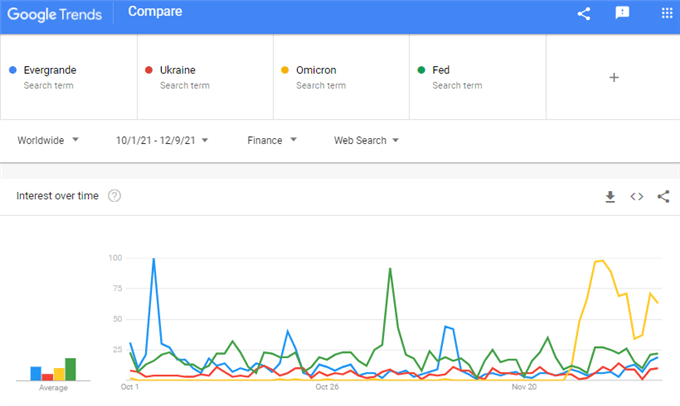Click the Compare header title

click(155, 12)
